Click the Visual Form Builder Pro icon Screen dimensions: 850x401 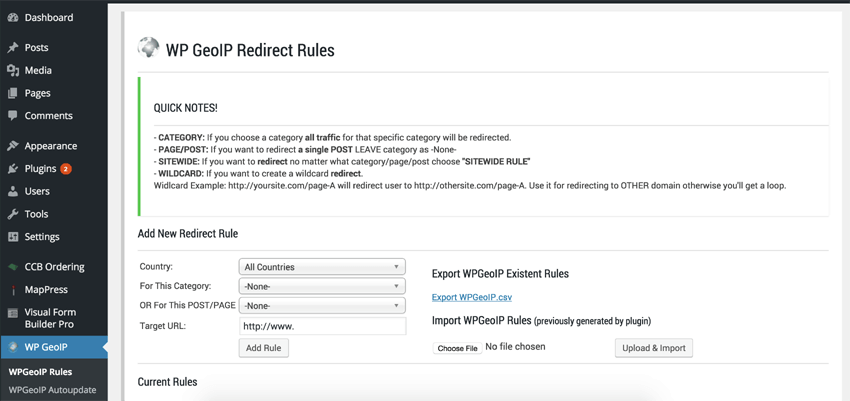click(x=12, y=313)
